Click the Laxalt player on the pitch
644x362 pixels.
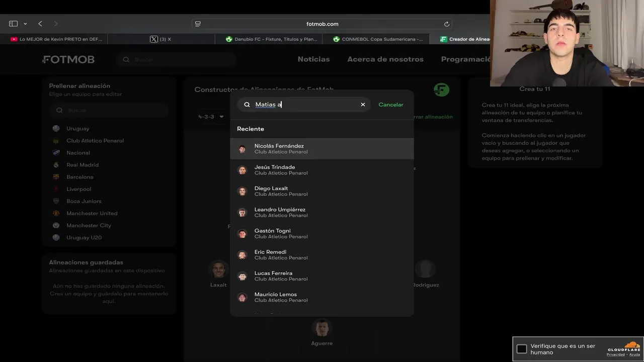218,274
